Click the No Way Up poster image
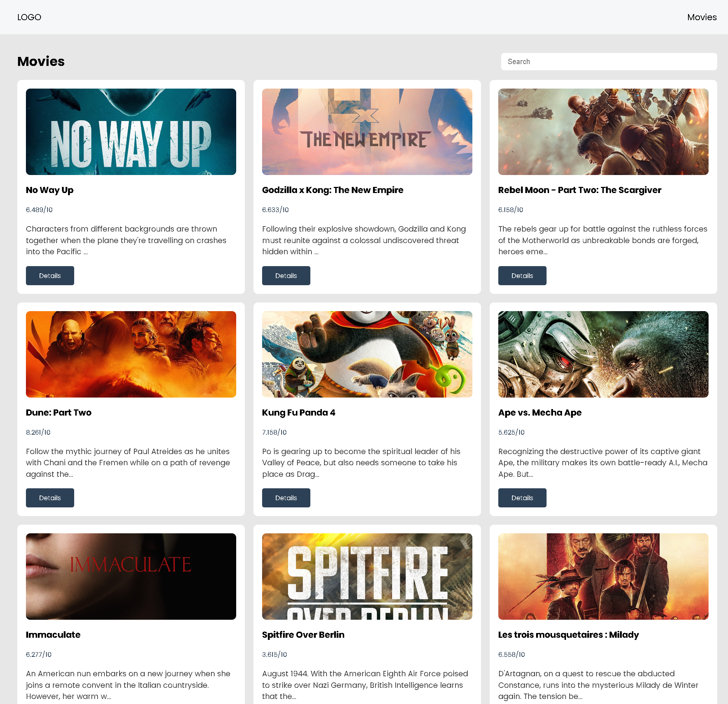The image size is (728, 704). click(131, 132)
